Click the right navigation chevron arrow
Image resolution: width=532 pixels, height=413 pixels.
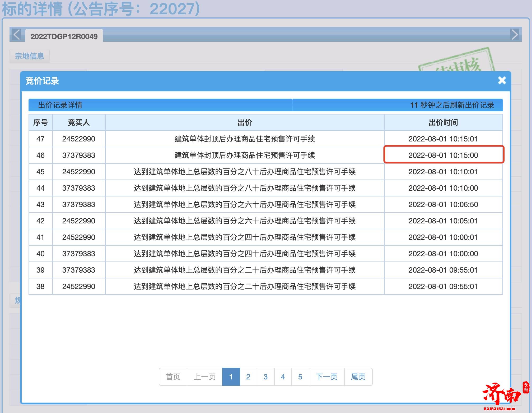(515, 35)
